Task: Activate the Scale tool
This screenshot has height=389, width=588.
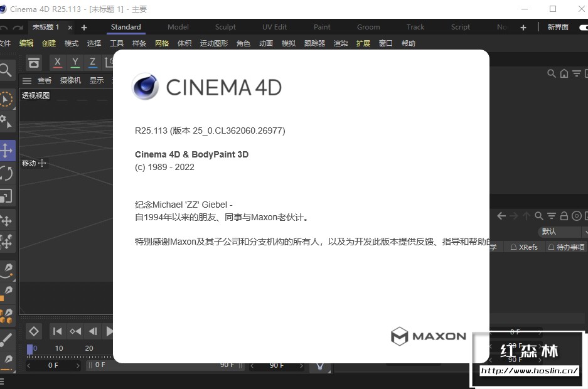Action: (x=6, y=196)
